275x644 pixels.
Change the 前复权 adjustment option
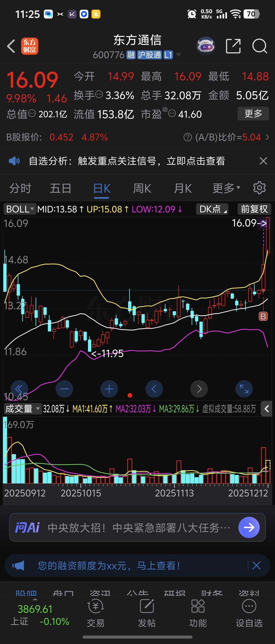tap(254, 209)
